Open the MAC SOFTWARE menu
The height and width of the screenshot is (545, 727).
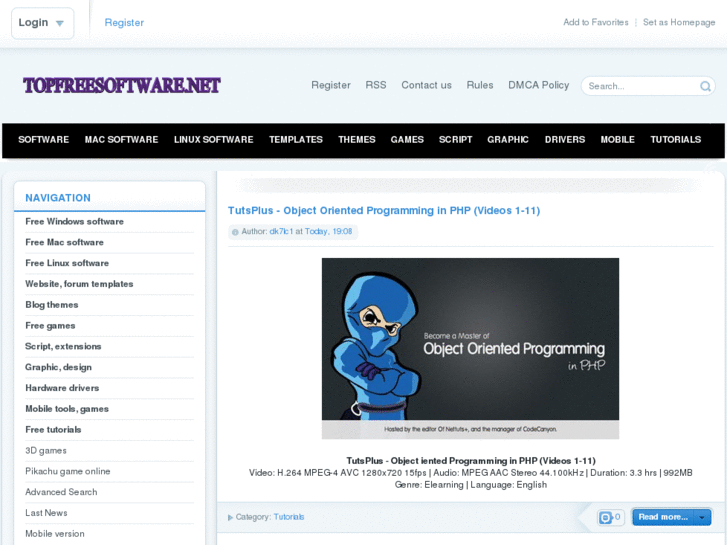tap(121, 140)
